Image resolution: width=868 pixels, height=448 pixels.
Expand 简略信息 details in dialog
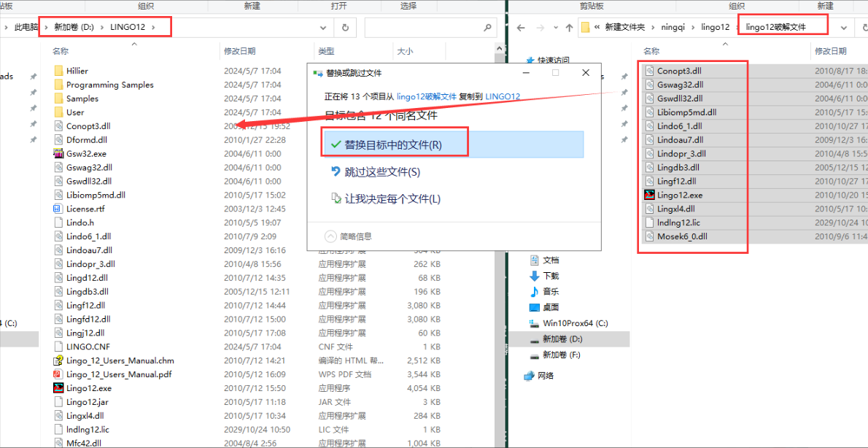pyautogui.click(x=348, y=236)
